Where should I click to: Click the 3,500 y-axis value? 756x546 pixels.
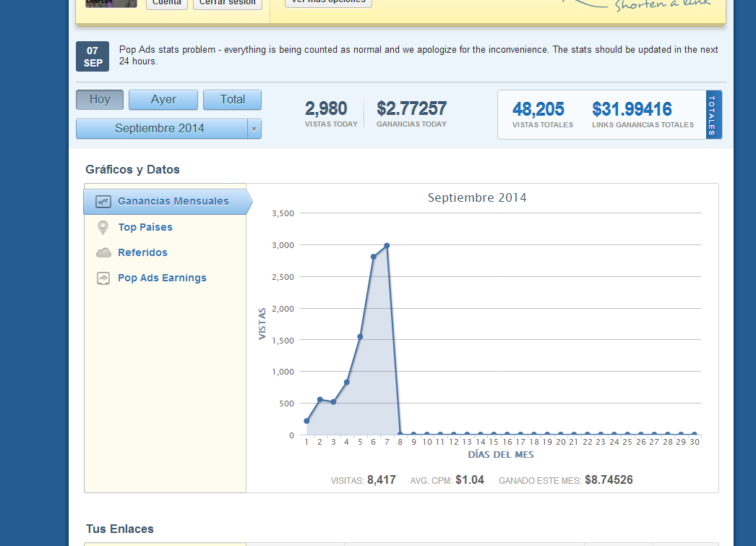tap(283, 213)
